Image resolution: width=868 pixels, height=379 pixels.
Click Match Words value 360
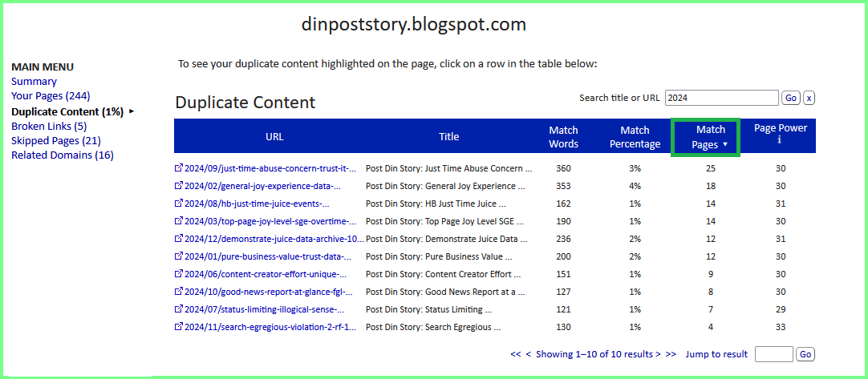[x=563, y=168]
